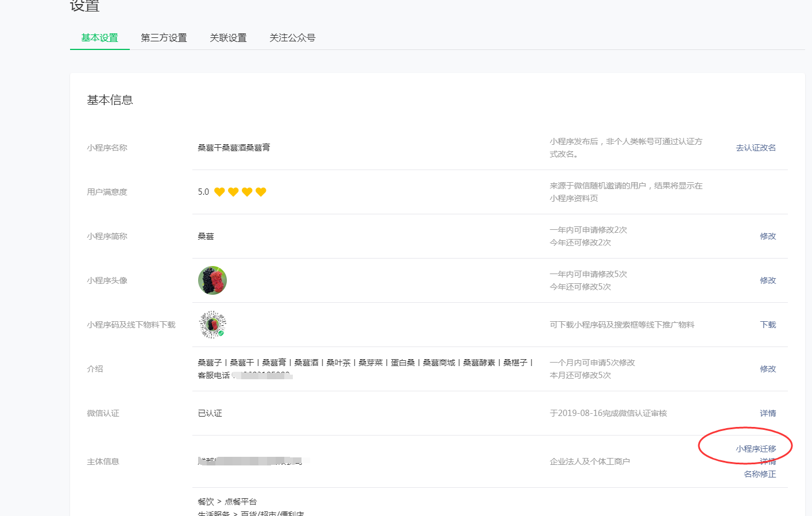Click the mini program name 桑葚干桑葚酒桑葚膏
812x516 pixels.
pos(234,148)
